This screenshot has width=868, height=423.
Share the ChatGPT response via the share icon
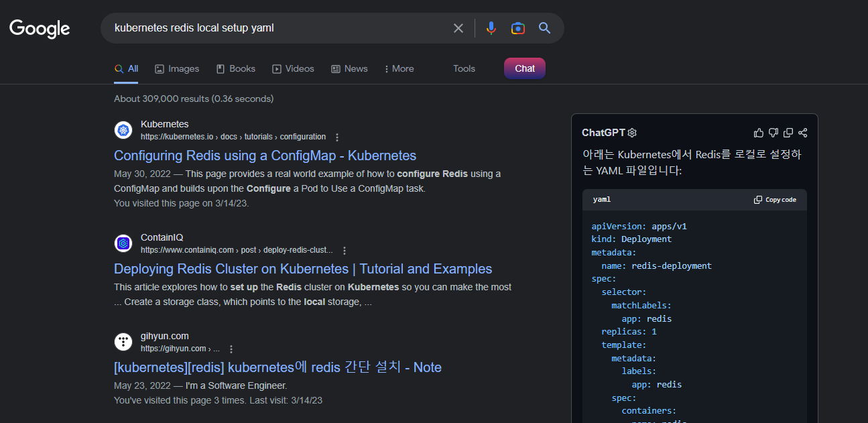coord(803,133)
